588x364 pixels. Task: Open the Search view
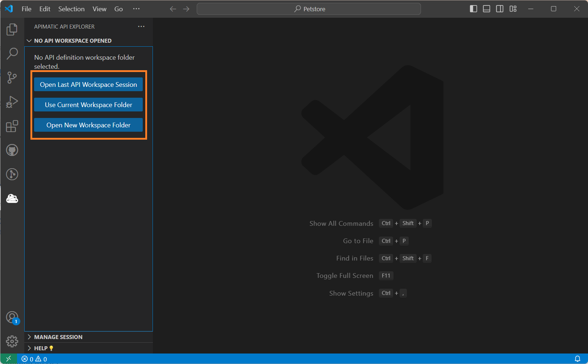coord(12,54)
